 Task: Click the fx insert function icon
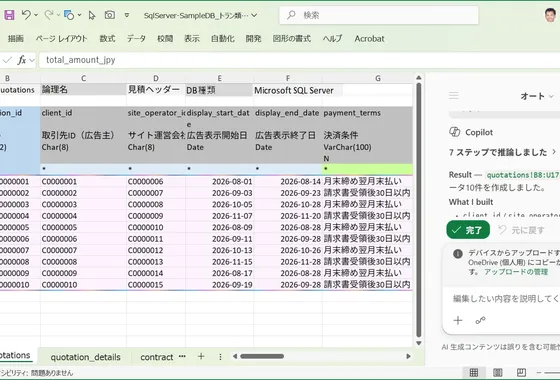22,60
